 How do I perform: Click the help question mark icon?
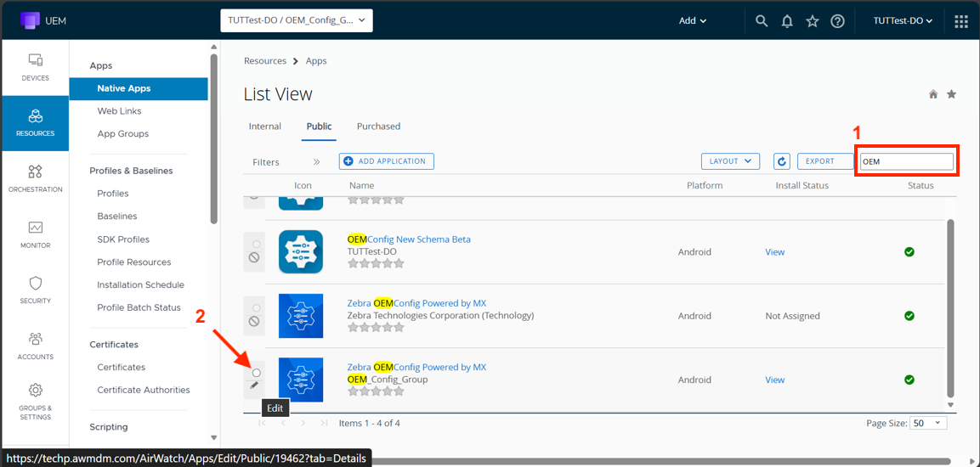[837, 21]
